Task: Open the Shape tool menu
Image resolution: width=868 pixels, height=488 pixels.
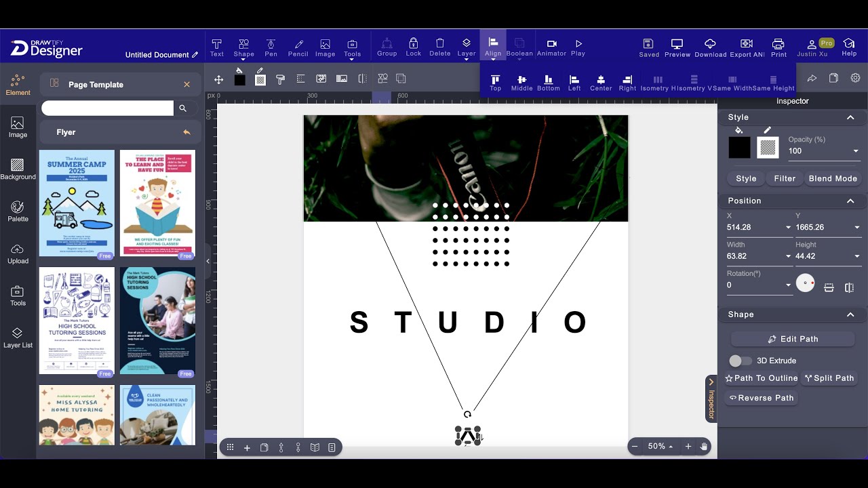Action: click(243, 47)
